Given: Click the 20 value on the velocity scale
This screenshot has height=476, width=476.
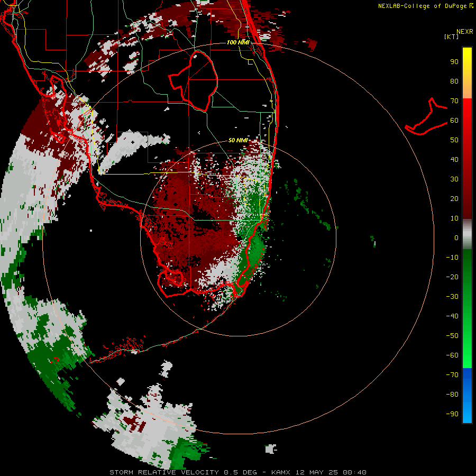Looking at the screenshot, I should point(454,199).
